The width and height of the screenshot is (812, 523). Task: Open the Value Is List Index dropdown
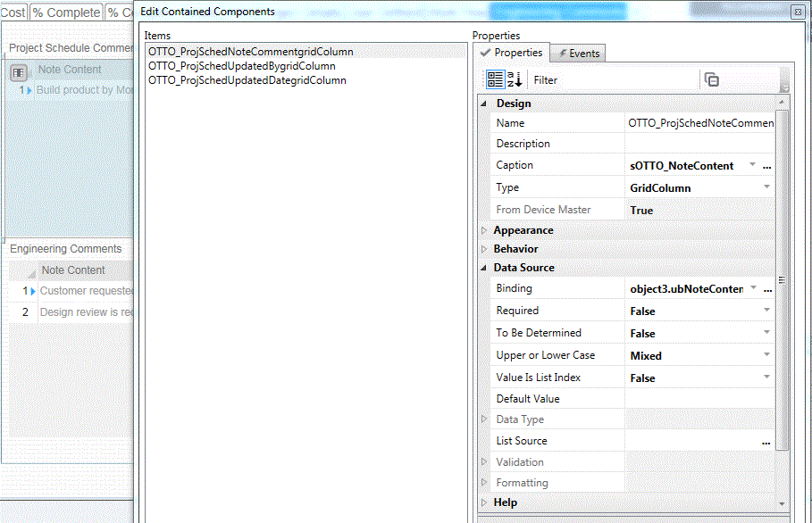[x=764, y=377]
